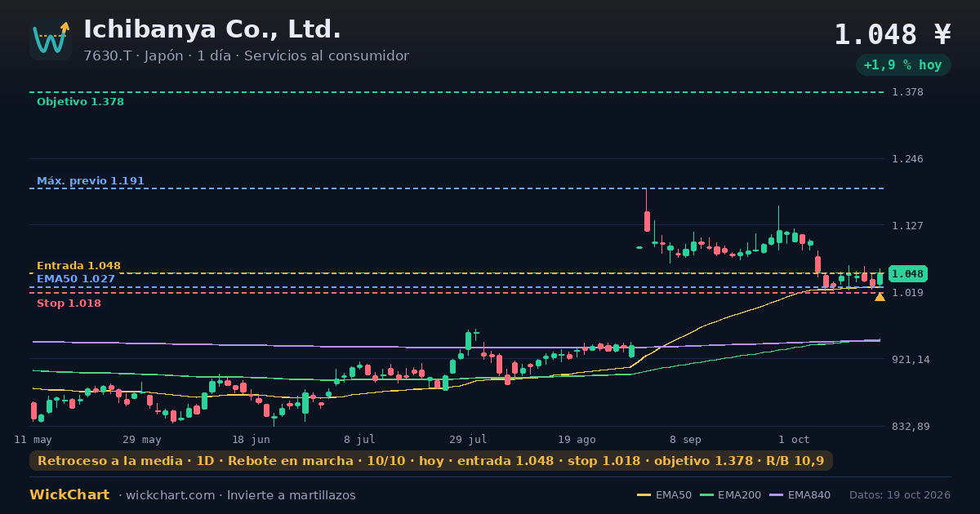This screenshot has height=514, width=980.
Task: Click the WickChart brand name in footer
Action: [69, 495]
